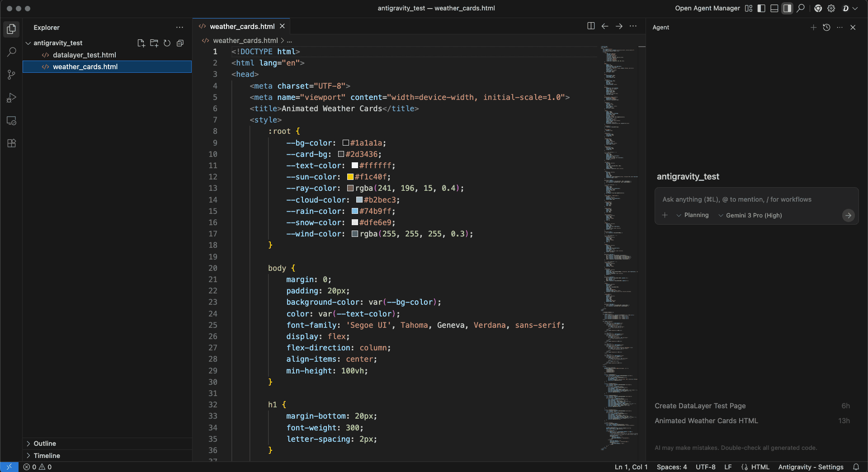Viewport: 868px width, 472px height.
Task: Open the Animated Weather Cards HTML conversation
Action: click(706, 420)
